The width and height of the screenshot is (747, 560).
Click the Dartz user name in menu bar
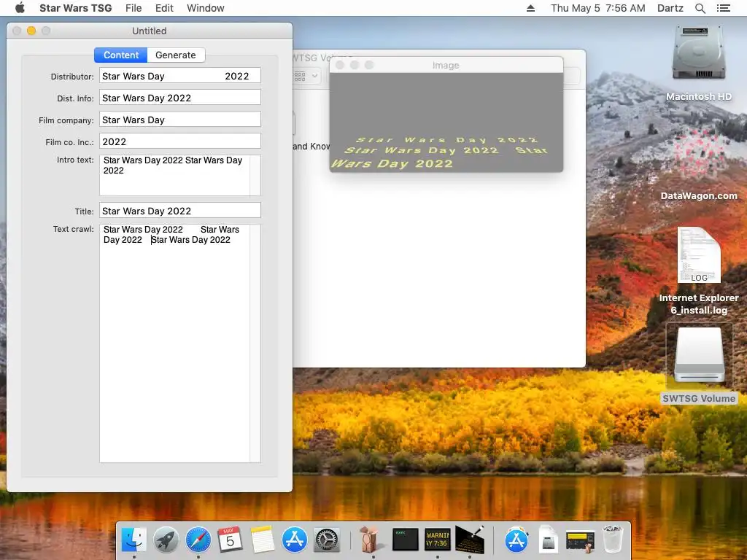tap(670, 8)
